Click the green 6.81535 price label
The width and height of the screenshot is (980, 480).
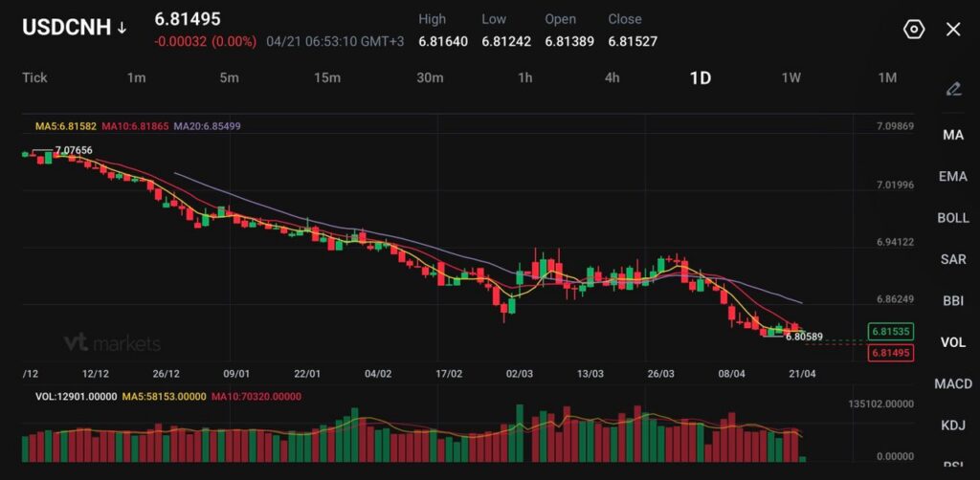(889, 332)
